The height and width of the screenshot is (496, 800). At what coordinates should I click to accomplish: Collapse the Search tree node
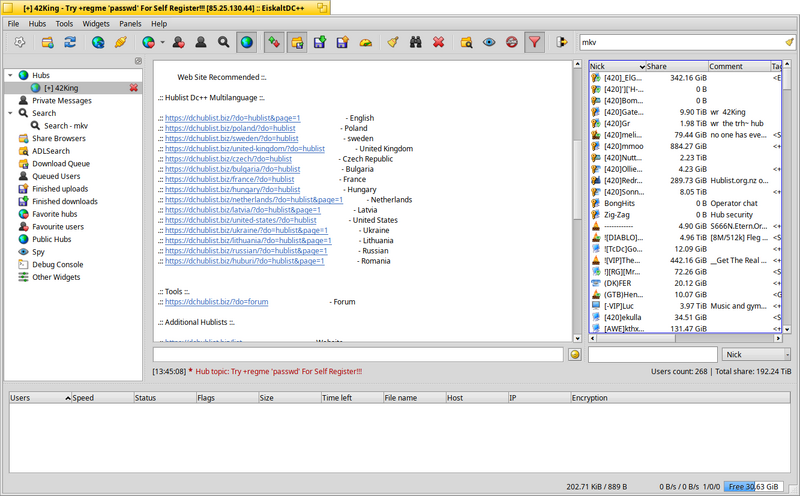pyautogui.click(x=10, y=113)
